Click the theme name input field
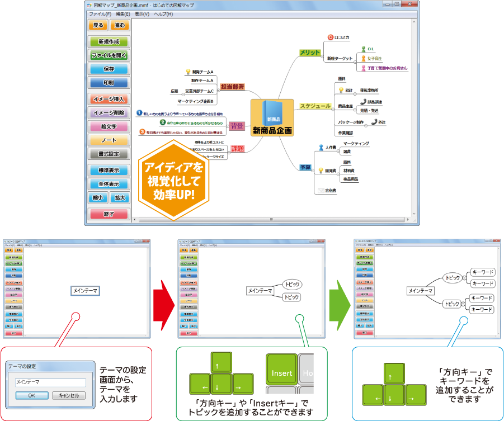Viewport: 504px width, 421px height. pos(50,382)
